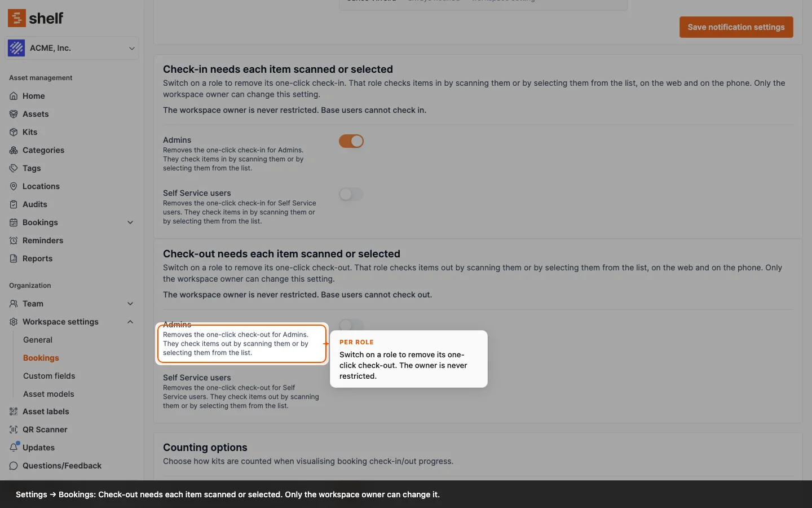Click the check-out 'Self Service users' label

tap(197, 378)
